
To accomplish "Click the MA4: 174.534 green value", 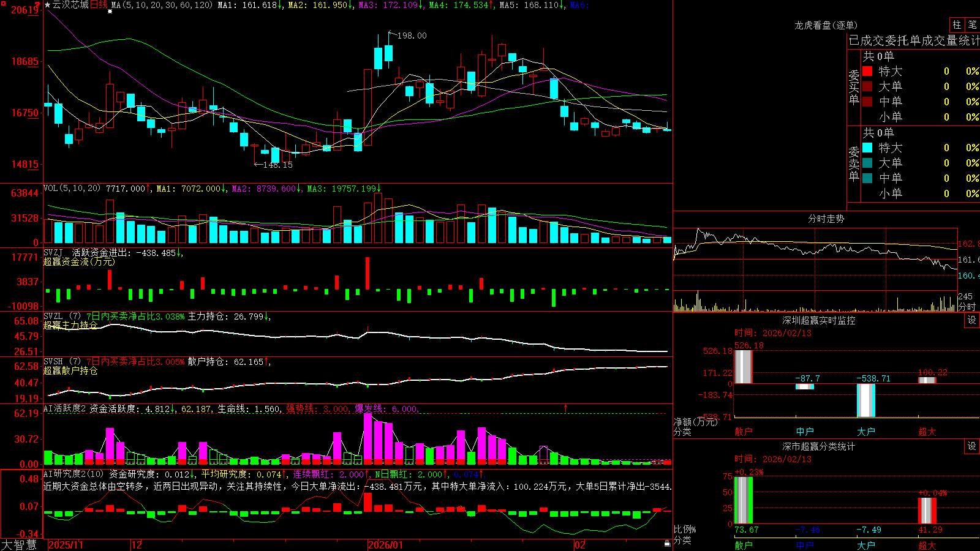I will coord(461,5).
